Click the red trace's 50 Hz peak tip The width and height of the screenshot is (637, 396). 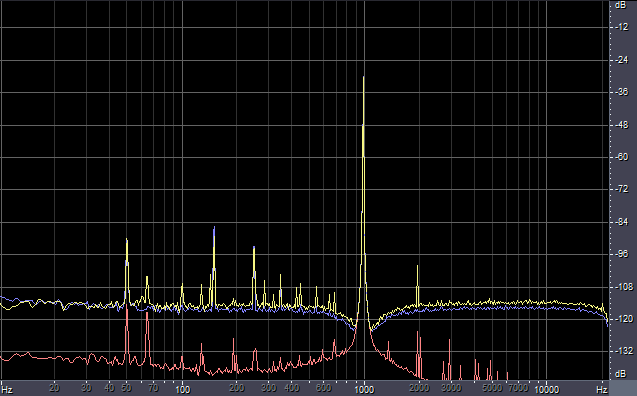tap(127, 305)
